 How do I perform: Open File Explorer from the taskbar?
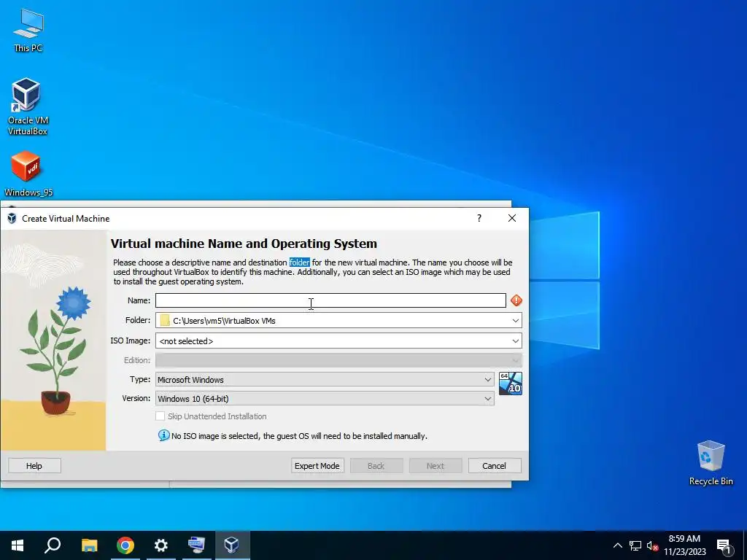coord(89,545)
